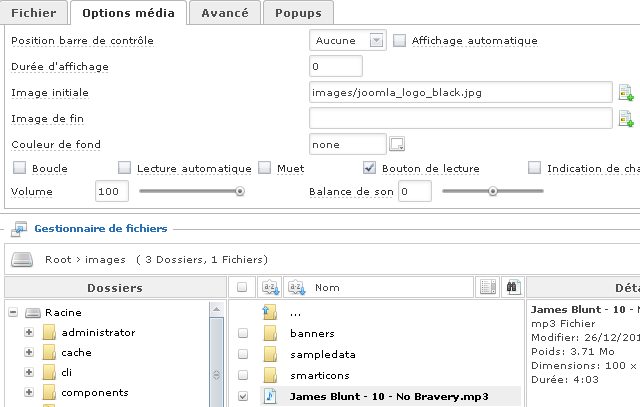
Task: Switch to the Avancé tab
Action: pyautogui.click(x=224, y=13)
